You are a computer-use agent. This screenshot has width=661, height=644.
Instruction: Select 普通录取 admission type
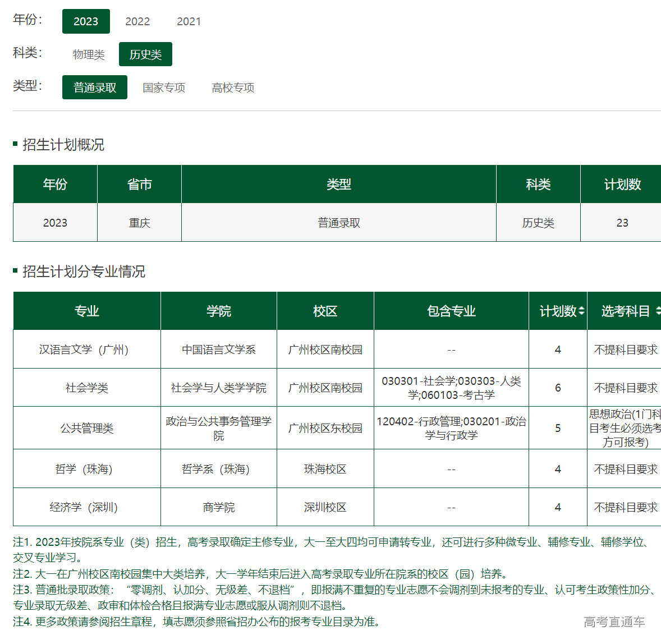(94, 87)
